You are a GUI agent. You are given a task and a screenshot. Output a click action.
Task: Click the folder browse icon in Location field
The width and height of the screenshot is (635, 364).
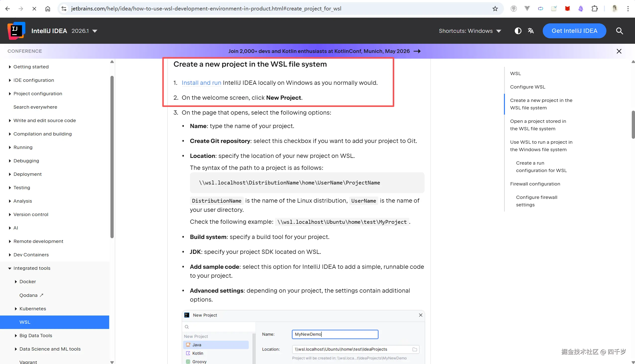pos(414,349)
